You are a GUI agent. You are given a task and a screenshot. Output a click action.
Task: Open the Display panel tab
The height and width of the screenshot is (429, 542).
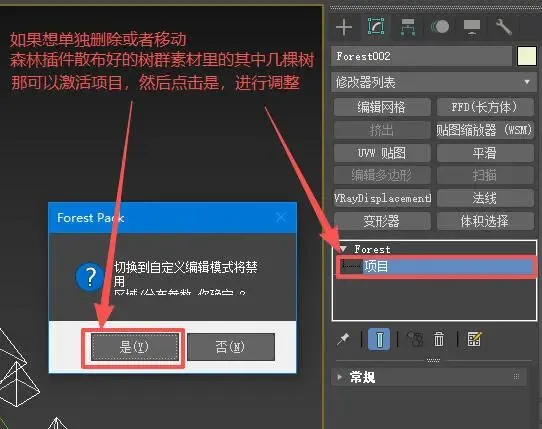pyautogui.click(x=472, y=27)
